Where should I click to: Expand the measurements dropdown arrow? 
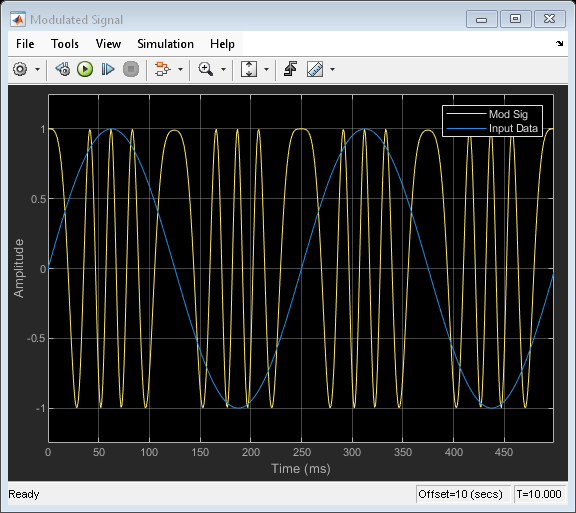(x=332, y=69)
